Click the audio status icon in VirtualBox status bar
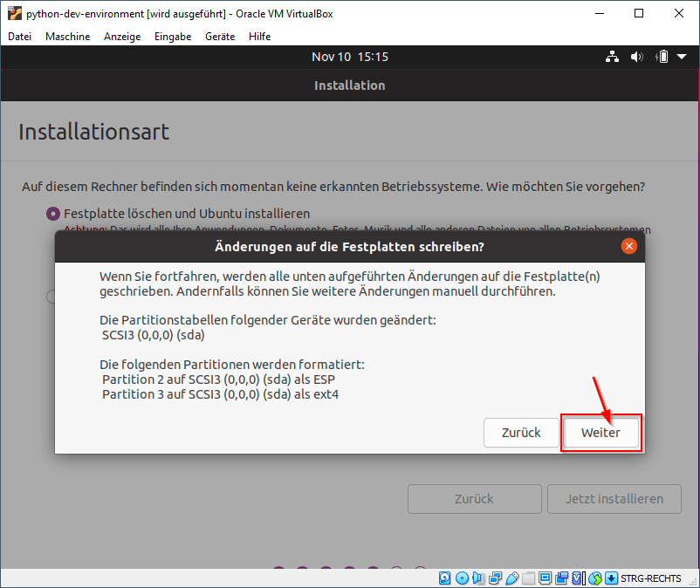700x588 pixels. [x=477, y=578]
